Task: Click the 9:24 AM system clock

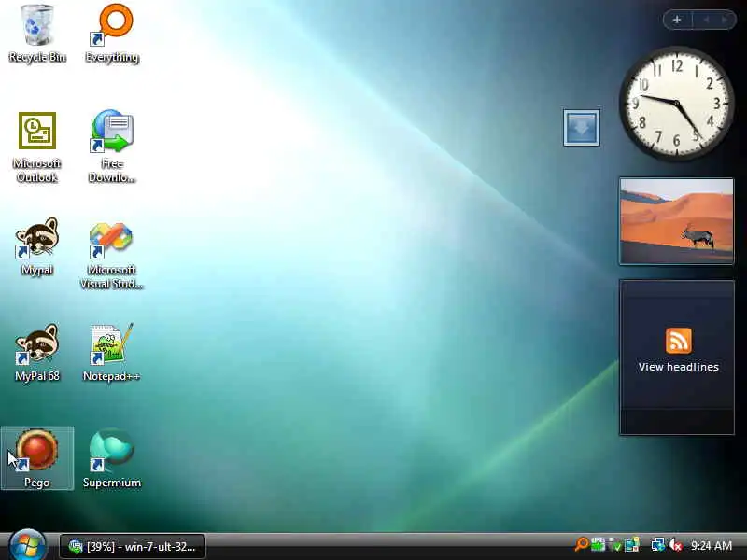Action: 712,546
